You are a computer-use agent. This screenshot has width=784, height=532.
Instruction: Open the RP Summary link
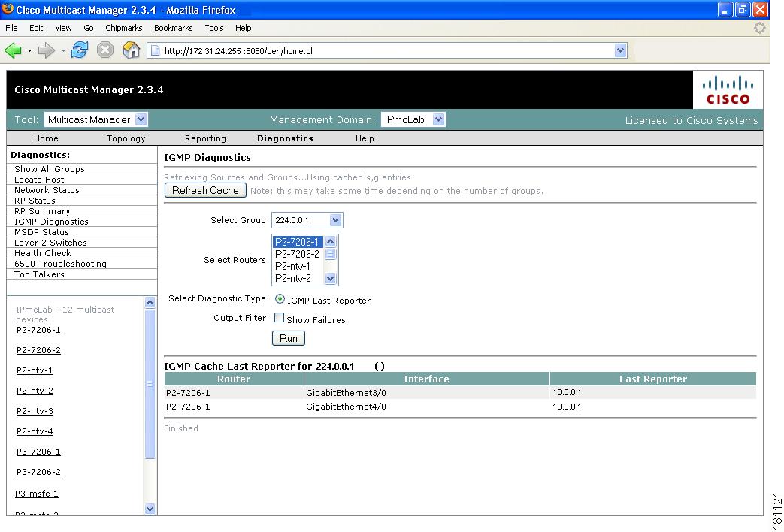coord(42,211)
